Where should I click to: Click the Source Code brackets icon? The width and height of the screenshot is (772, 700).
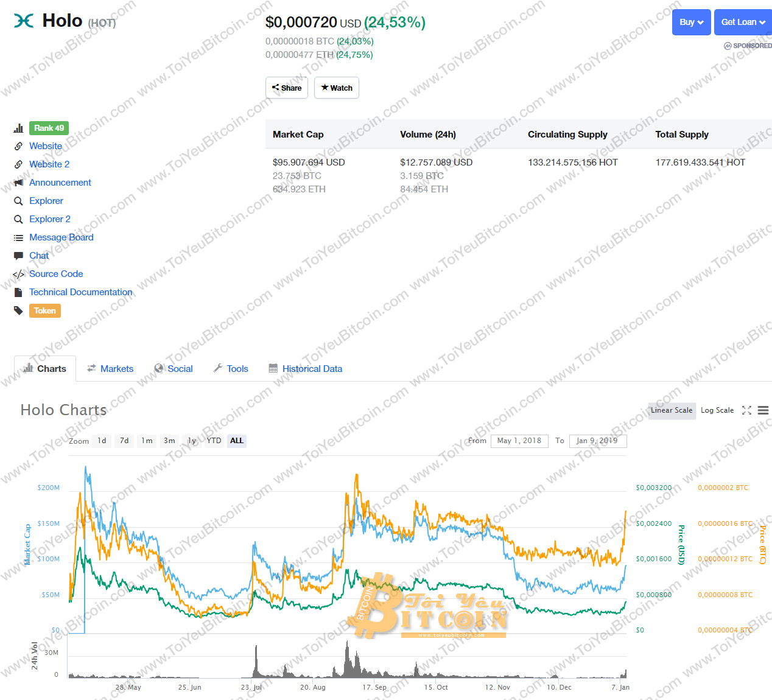pyautogui.click(x=18, y=274)
